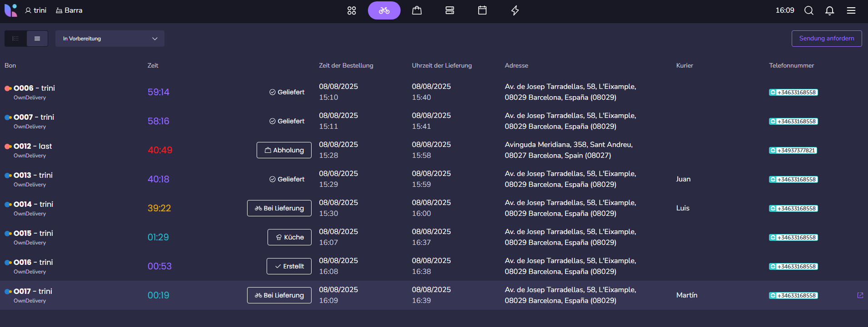Open order 0016 - trini
This screenshot has height=327, width=868.
coord(33,262)
